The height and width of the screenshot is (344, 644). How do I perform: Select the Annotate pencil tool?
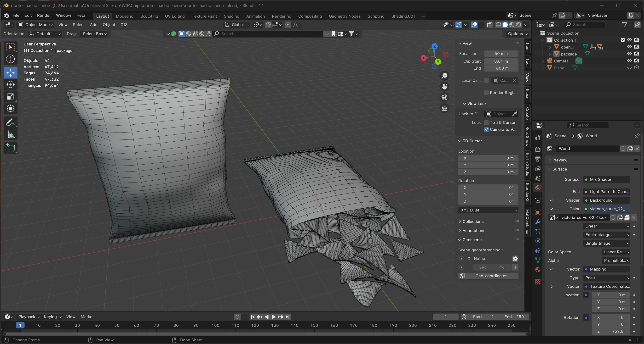tap(10, 122)
